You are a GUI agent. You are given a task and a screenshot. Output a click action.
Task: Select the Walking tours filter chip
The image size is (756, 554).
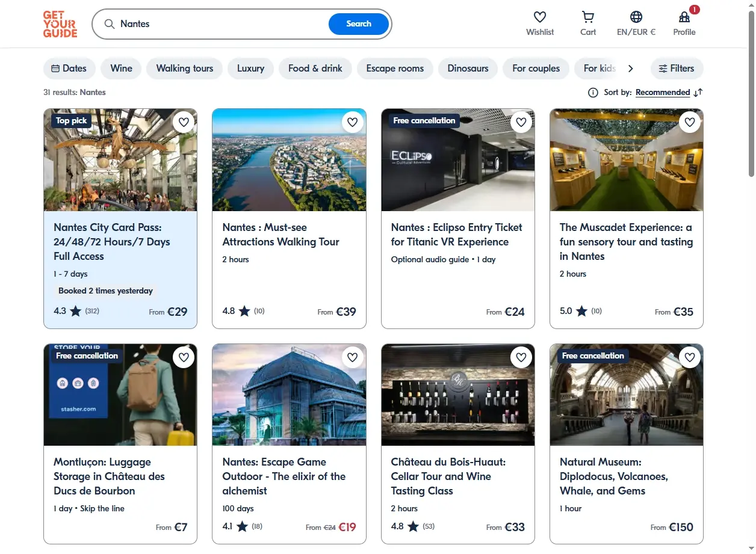click(x=185, y=69)
